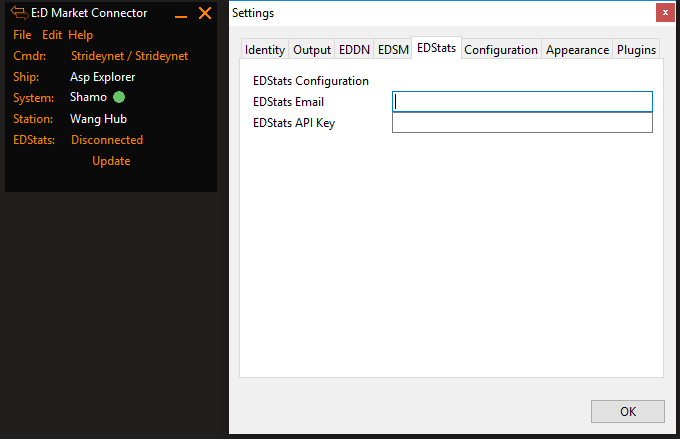Viewport: 680px width, 439px height.
Task: Click OK to confirm settings
Action: pyautogui.click(x=628, y=411)
